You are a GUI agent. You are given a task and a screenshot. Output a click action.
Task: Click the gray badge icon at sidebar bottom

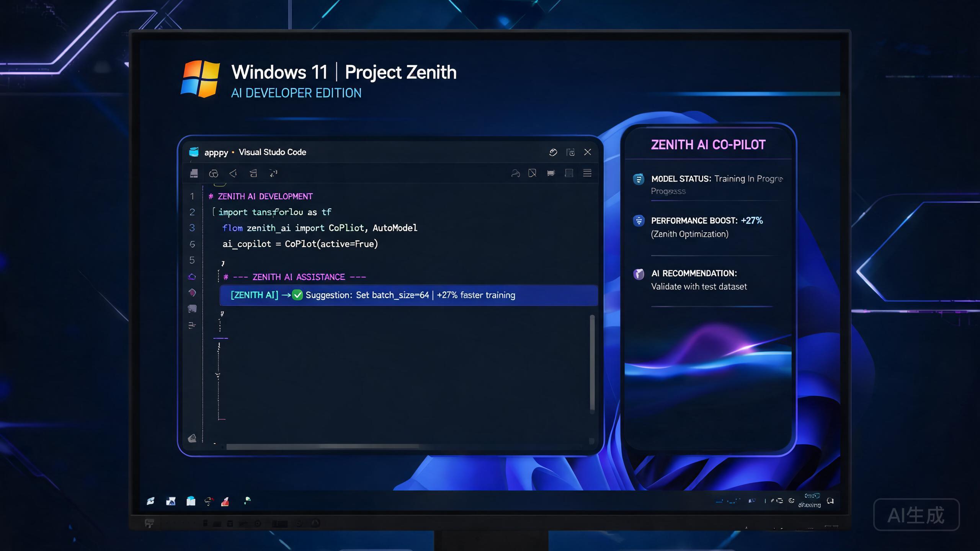click(x=192, y=438)
